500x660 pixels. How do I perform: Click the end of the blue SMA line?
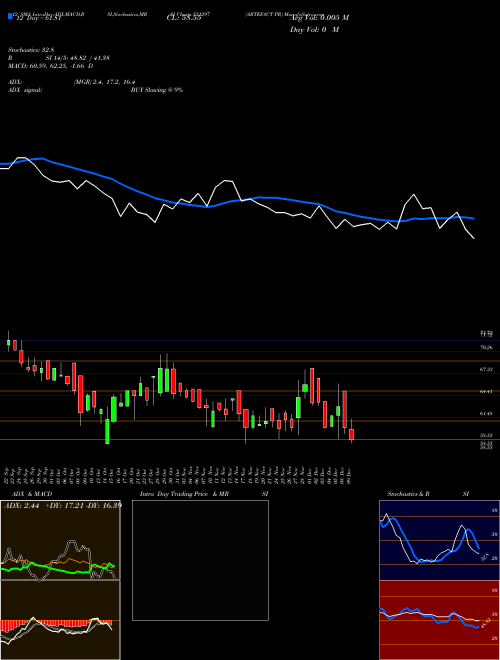click(474, 219)
